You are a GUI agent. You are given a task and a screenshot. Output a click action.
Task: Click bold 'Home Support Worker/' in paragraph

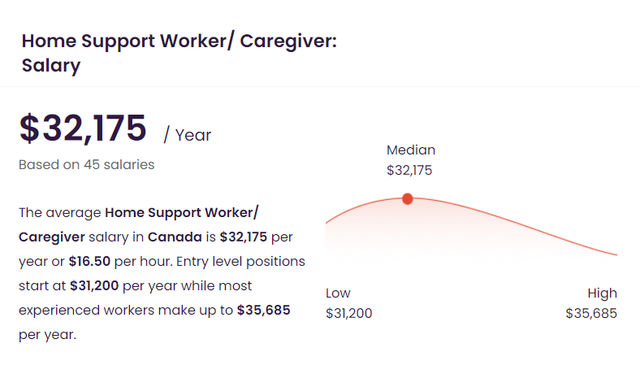point(182,213)
